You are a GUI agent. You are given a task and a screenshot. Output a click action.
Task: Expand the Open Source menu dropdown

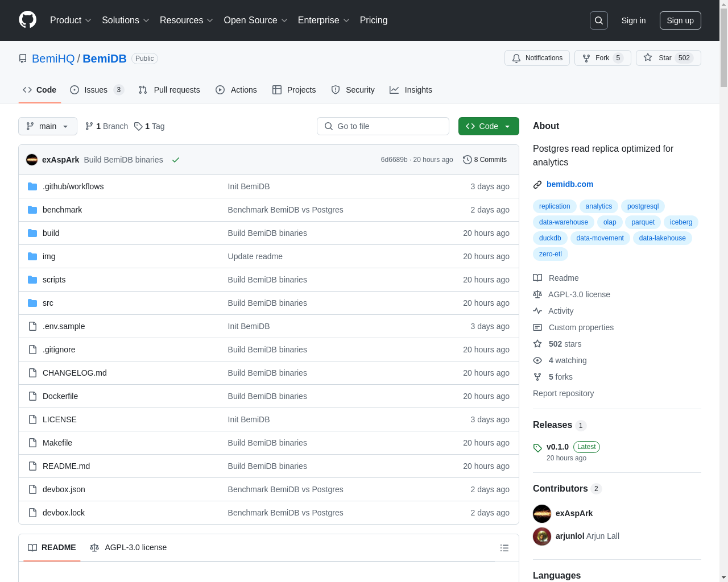256,20
